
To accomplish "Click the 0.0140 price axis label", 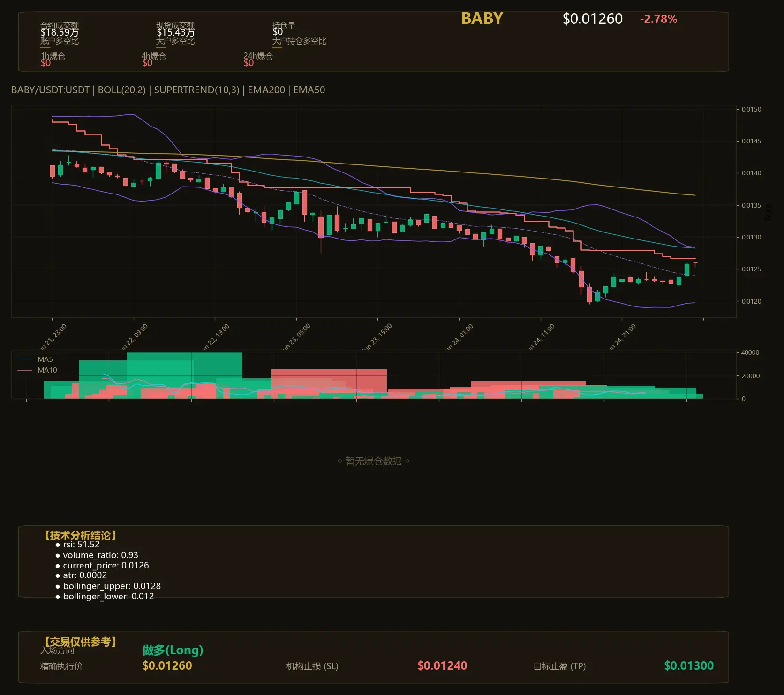I will point(751,173).
